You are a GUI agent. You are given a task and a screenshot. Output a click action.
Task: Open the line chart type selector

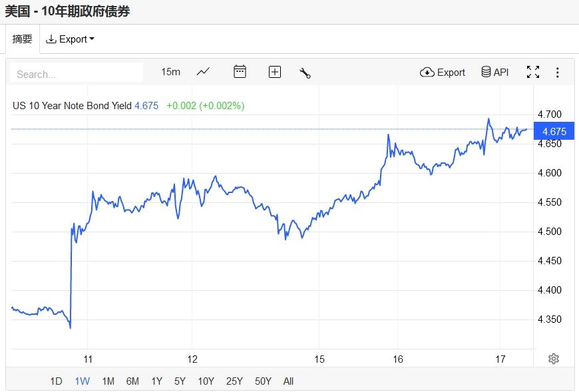pos(203,72)
